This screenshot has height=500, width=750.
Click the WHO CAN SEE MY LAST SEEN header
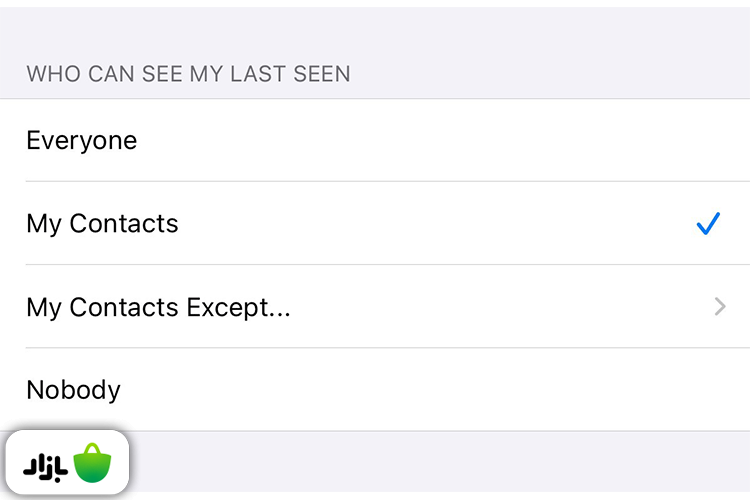188,74
